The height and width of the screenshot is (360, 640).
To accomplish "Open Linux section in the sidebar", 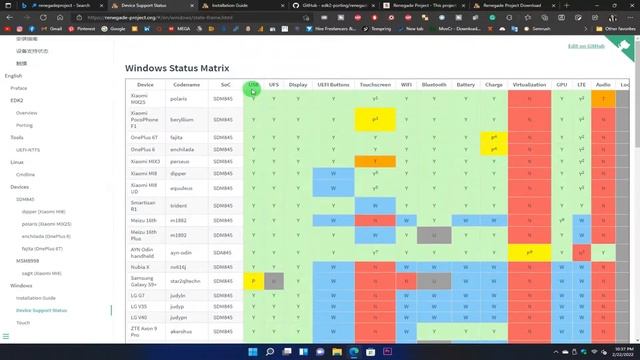I will pyautogui.click(x=17, y=162).
